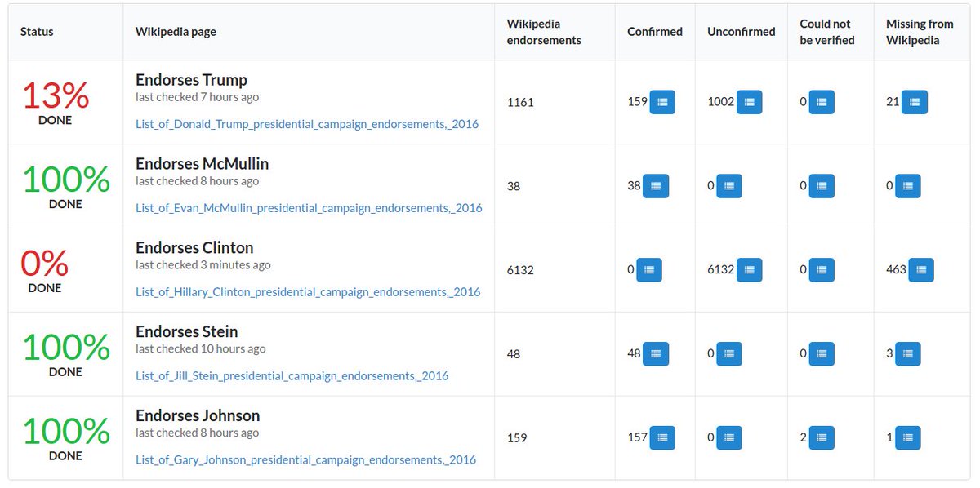This screenshot has height=488, width=980.
Task: Click the 13% DONE status for Trump
Action: pos(55,103)
